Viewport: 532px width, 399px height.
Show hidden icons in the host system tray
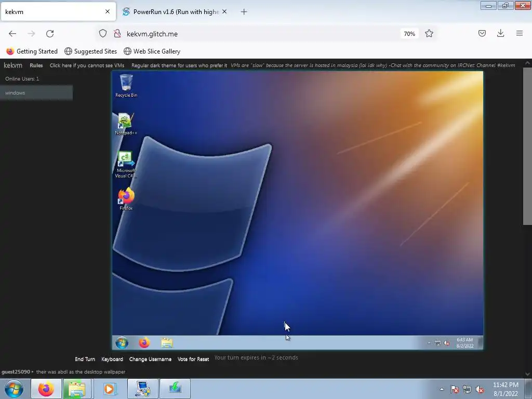pos(442,389)
